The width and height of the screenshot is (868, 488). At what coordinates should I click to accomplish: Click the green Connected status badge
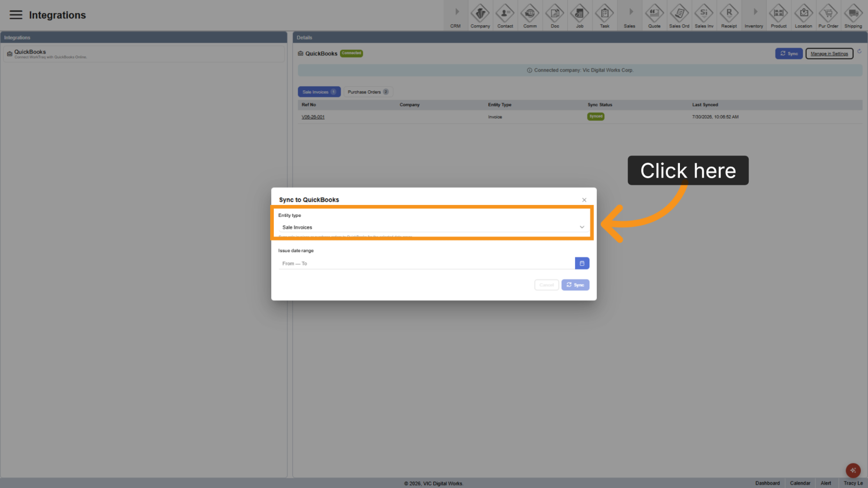tap(351, 53)
